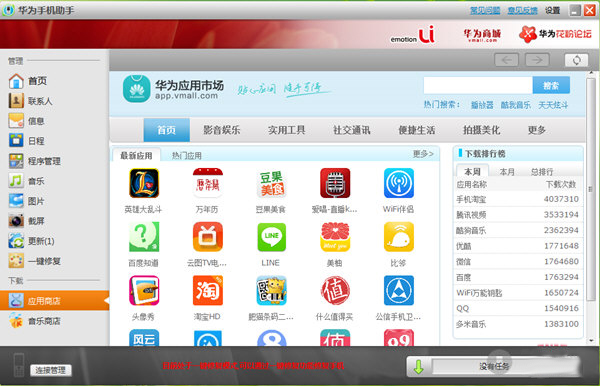Open the 华为商城 vmall link

click(482, 35)
